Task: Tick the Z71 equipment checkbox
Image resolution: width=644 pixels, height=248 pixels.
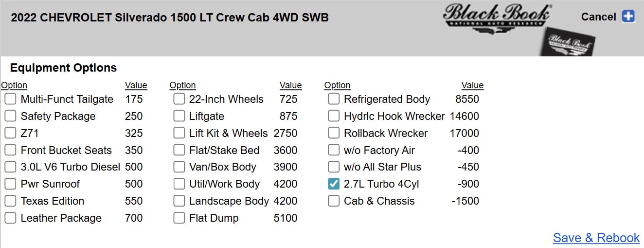Action: pos(11,134)
